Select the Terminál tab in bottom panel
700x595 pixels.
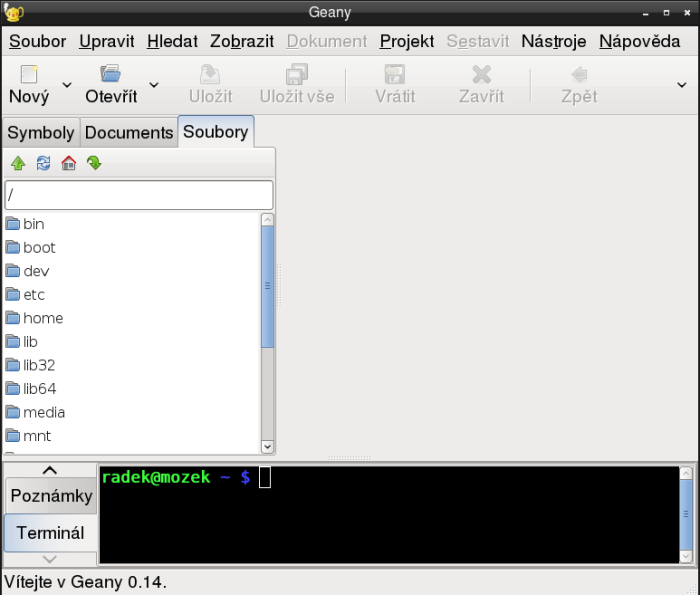tap(51, 532)
